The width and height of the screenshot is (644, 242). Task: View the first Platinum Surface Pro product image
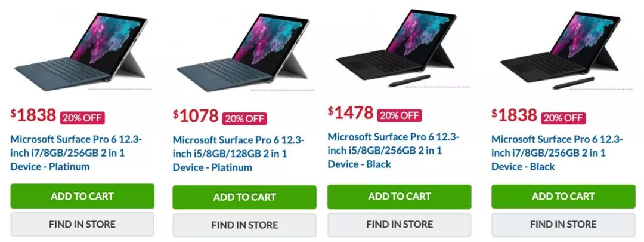[x=81, y=51]
